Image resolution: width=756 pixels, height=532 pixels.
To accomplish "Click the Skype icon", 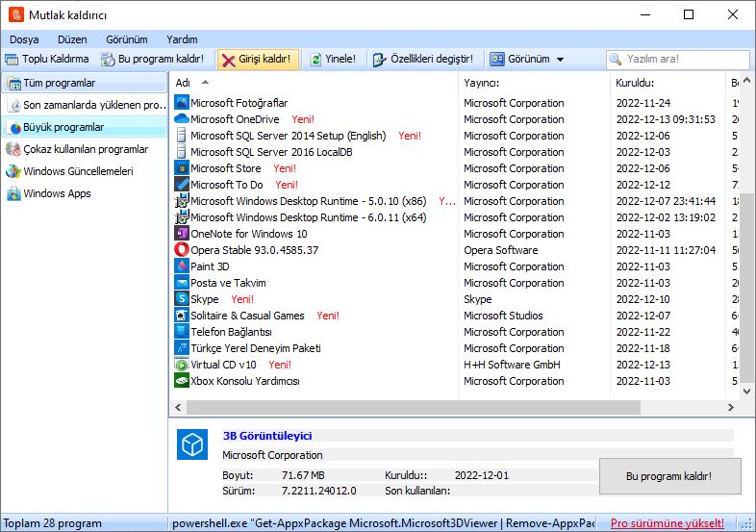I will point(181,299).
